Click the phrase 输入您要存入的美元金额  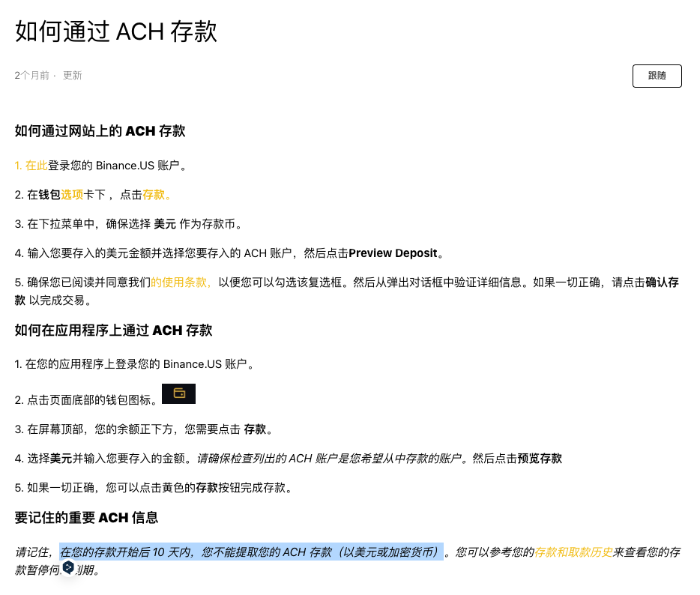88,253
